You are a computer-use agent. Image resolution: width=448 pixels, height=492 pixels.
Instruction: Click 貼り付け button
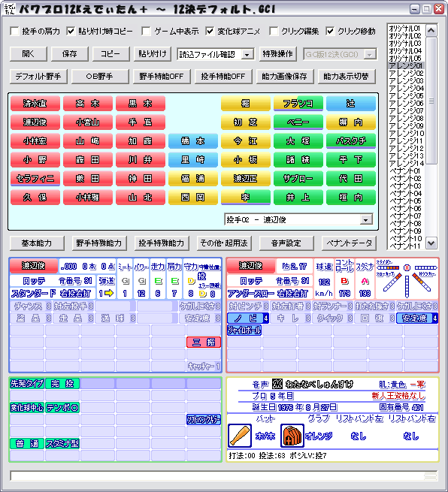pos(153,54)
